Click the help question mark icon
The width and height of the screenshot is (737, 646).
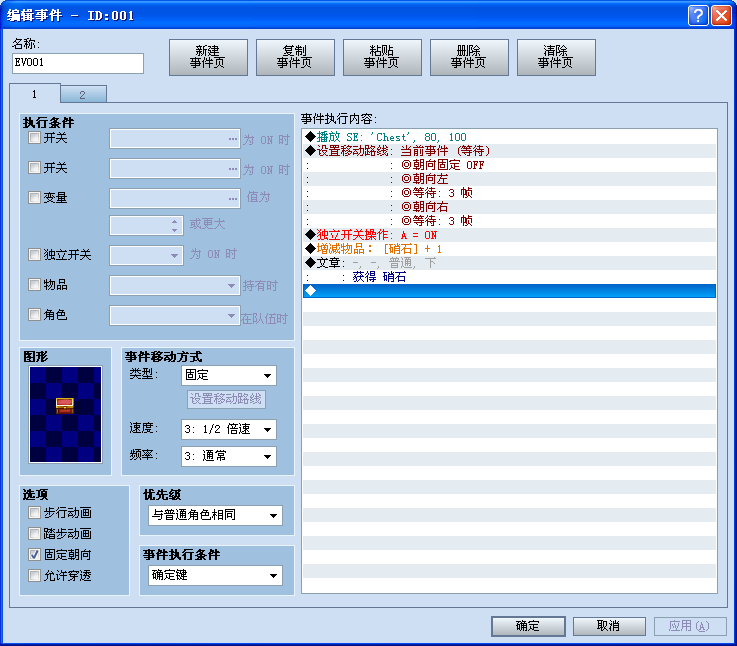(698, 16)
